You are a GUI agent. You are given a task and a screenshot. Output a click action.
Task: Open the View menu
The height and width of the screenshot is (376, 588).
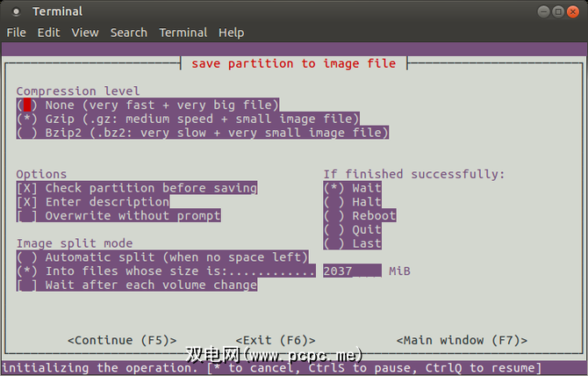(85, 33)
